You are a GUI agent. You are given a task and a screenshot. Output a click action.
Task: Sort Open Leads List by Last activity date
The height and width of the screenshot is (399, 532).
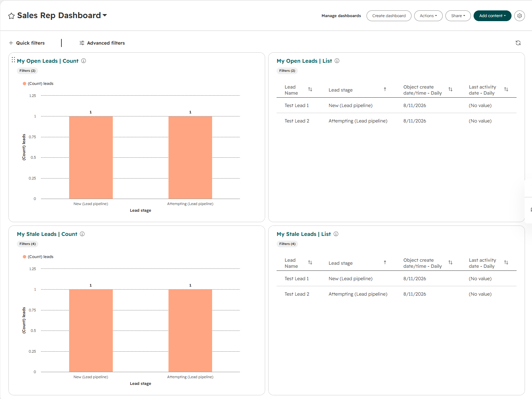[x=506, y=89]
